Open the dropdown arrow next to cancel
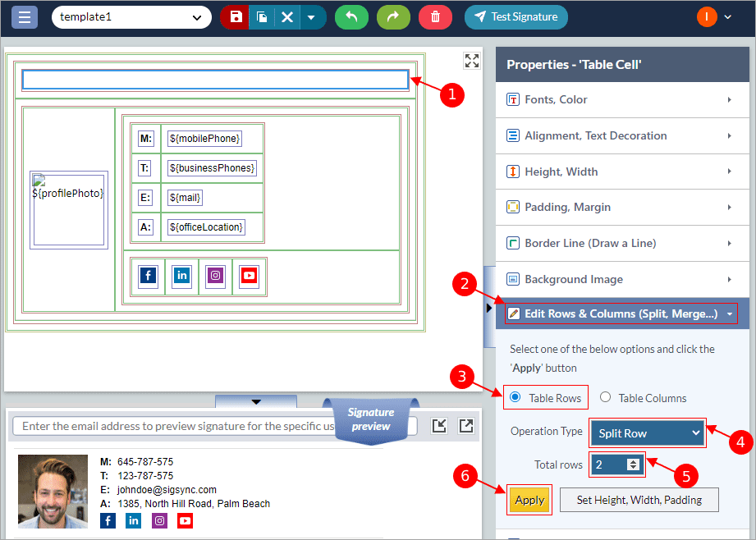Image resolution: width=756 pixels, height=540 pixels. click(313, 17)
